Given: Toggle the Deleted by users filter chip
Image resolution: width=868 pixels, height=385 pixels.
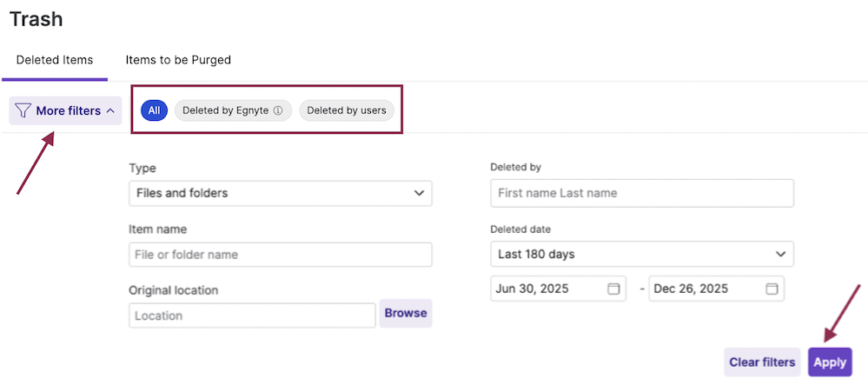Looking at the screenshot, I should [347, 110].
